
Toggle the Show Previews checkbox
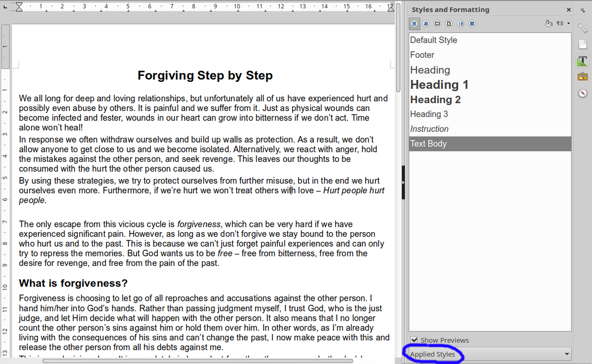[414, 340]
